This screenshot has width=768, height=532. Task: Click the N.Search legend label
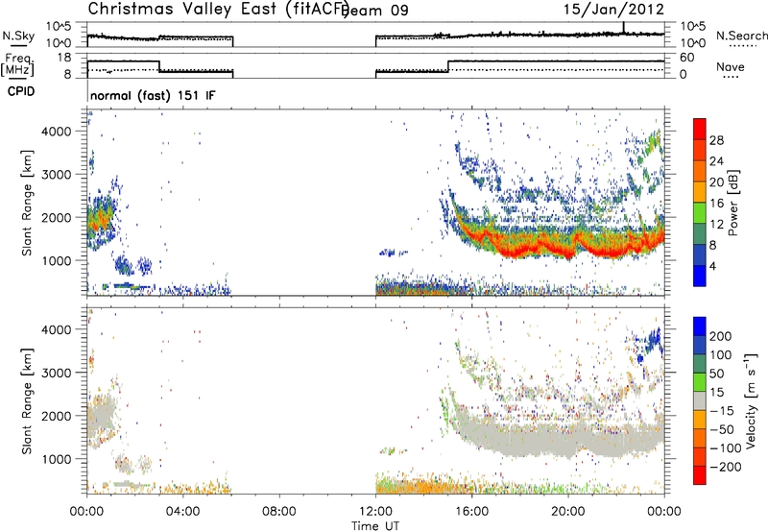coord(741,36)
